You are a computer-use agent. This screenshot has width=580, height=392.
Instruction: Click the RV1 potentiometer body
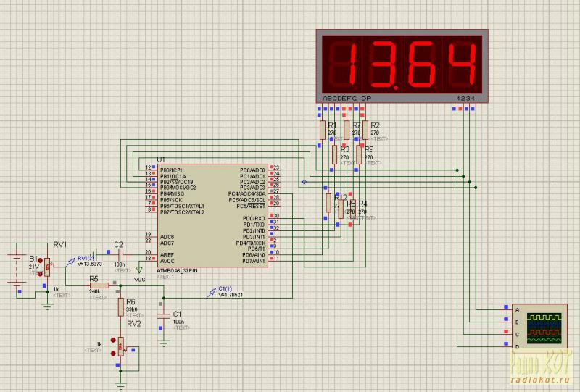pos(48,268)
